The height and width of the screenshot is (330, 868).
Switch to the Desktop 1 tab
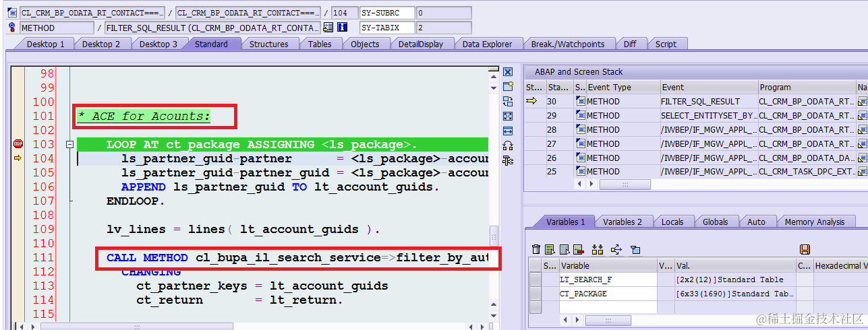46,44
